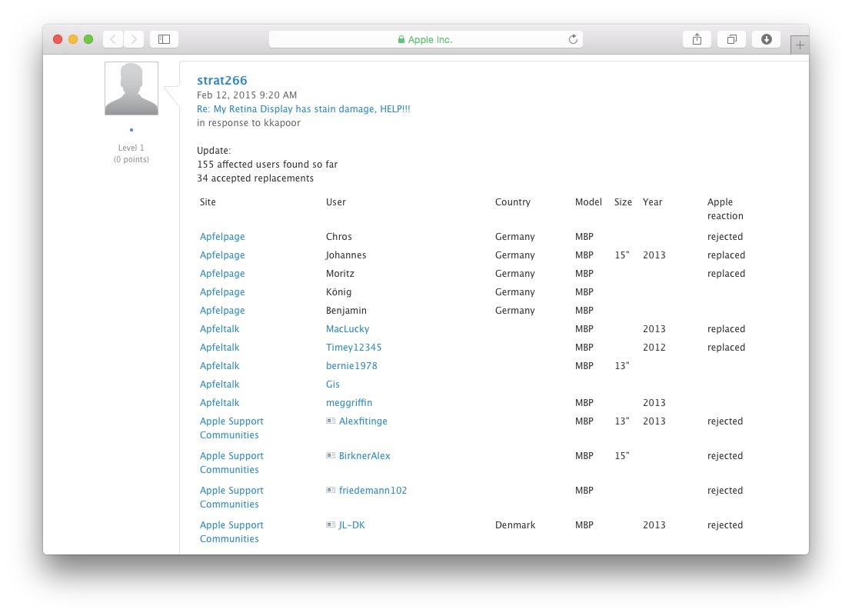
Task: Open 'Re: My Retina Display has stain damage' link
Action: 303,108
